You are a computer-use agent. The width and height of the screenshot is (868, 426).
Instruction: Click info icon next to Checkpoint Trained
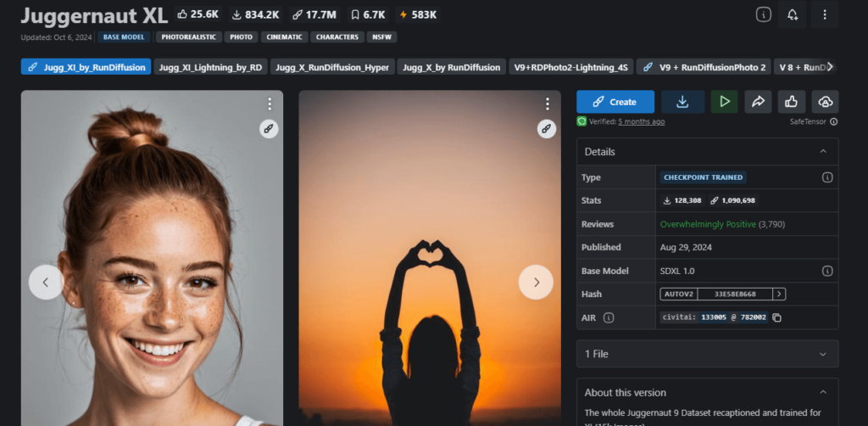[826, 177]
